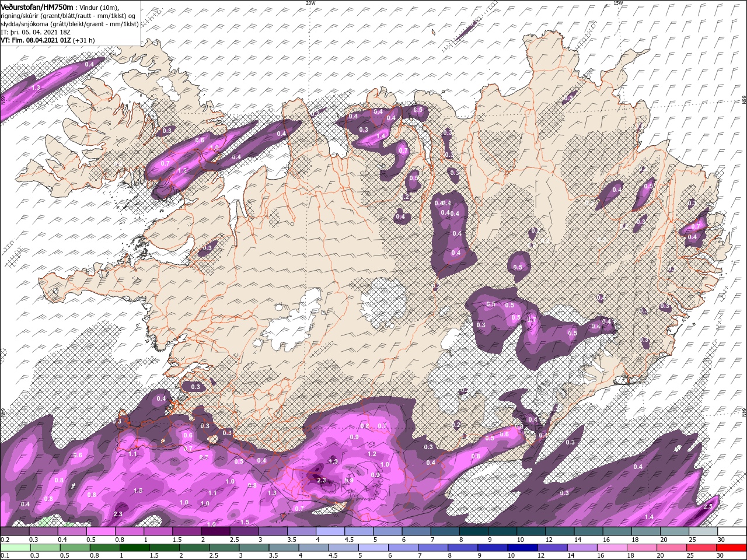Click the lavender 5 mm rain legend swatch
Image resolution: width=747 pixels, height=560 pixels.
coord(373,547)
